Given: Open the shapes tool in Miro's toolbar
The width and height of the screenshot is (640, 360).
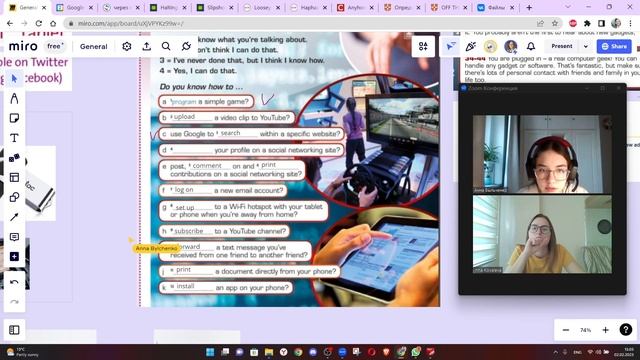Looking at the screenshot, I should 14,197.
